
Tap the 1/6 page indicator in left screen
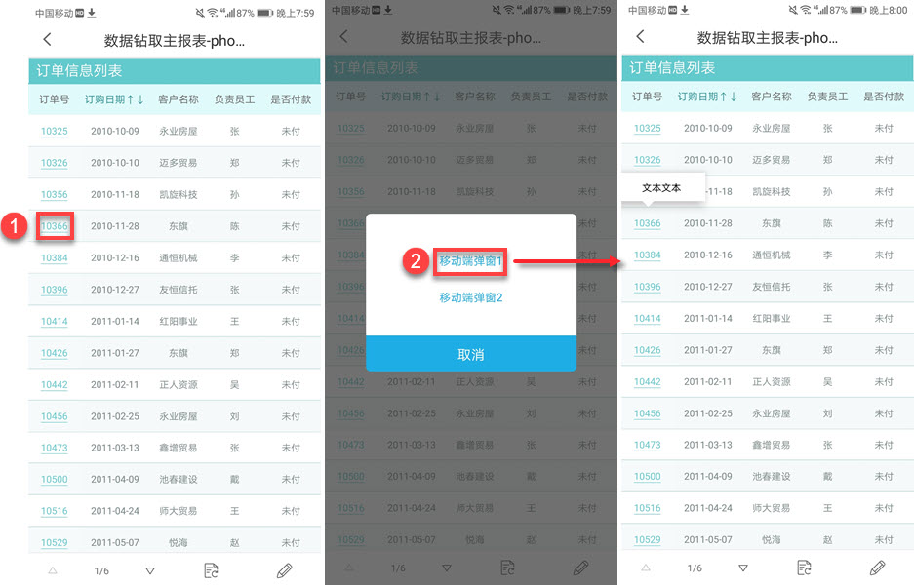pyautogui.click(x=101, y=571)
